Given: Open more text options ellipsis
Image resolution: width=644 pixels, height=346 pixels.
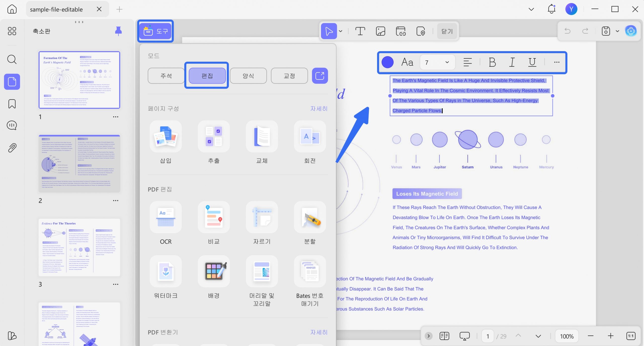Looking at the screenshot, I should pyautogui.click(x=557, y=62).
